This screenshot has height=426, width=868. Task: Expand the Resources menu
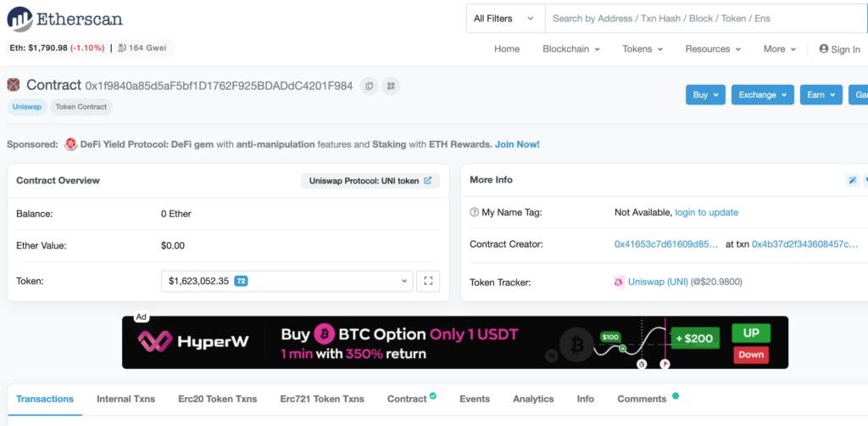[713, 48]
